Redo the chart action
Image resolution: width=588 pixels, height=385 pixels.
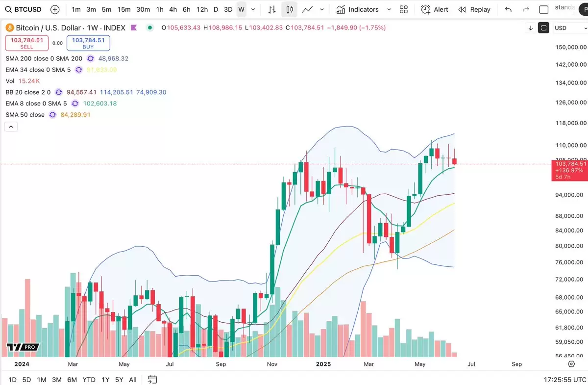(526, 9)
